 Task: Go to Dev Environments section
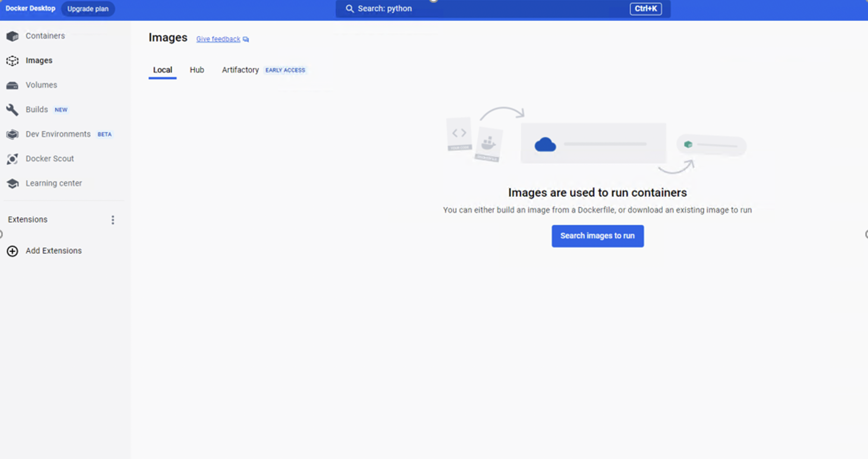(x=58, y=134)
